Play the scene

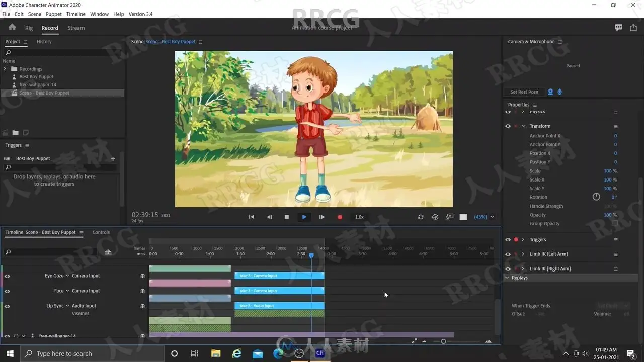[x=304, y=217]
